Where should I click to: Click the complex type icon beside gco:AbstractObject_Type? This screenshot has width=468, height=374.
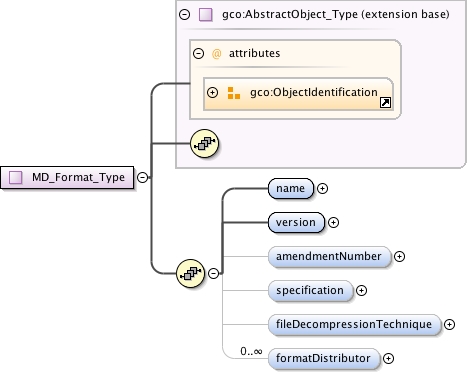[x=206, y=15]
